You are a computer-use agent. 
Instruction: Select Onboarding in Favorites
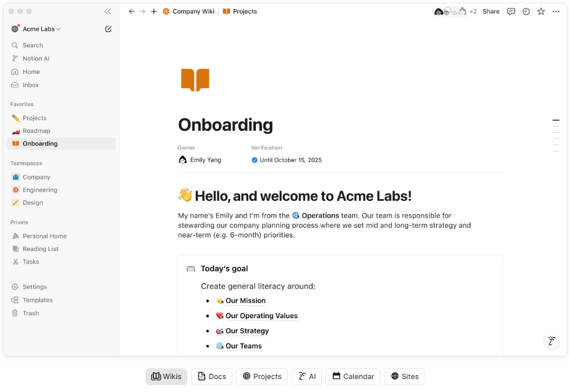[61, 144]
